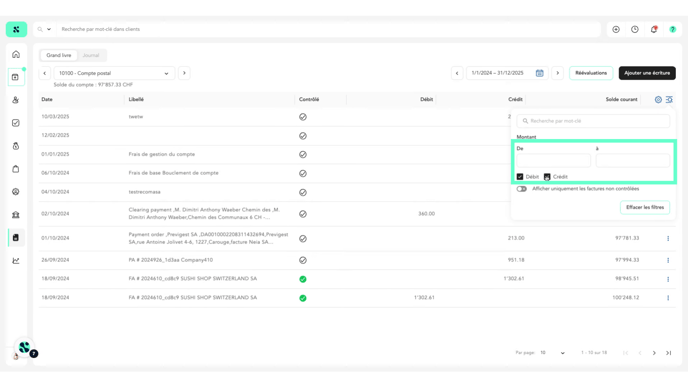Click the De amount minimum field
Image resolution: width=688 pixels, height=387 pixels.
[x=554, y=161]
